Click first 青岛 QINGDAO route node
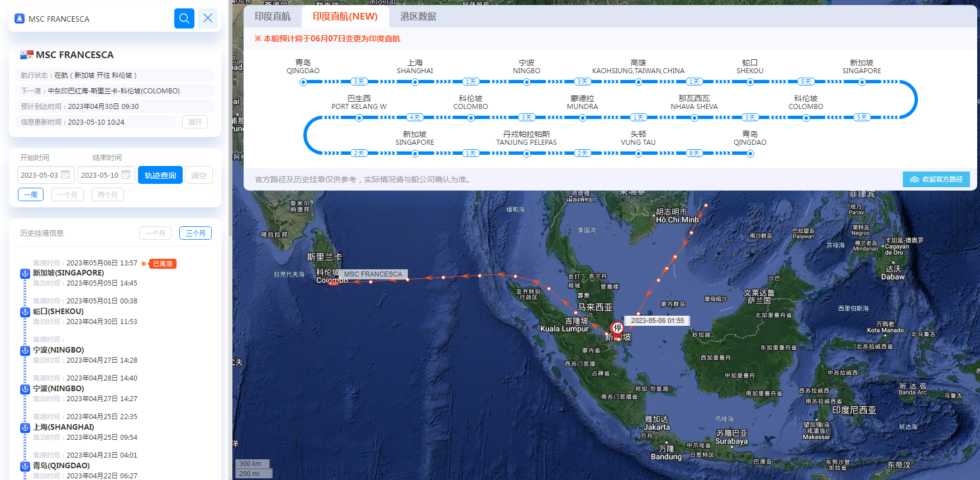The image size is (980, 480). (303, 82)
